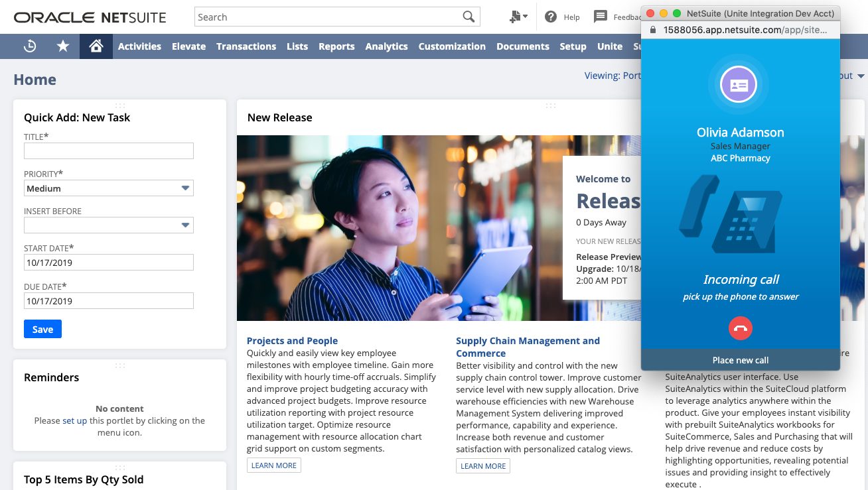
Task: Click the search magnifier icon
Action: coord(469,17)
